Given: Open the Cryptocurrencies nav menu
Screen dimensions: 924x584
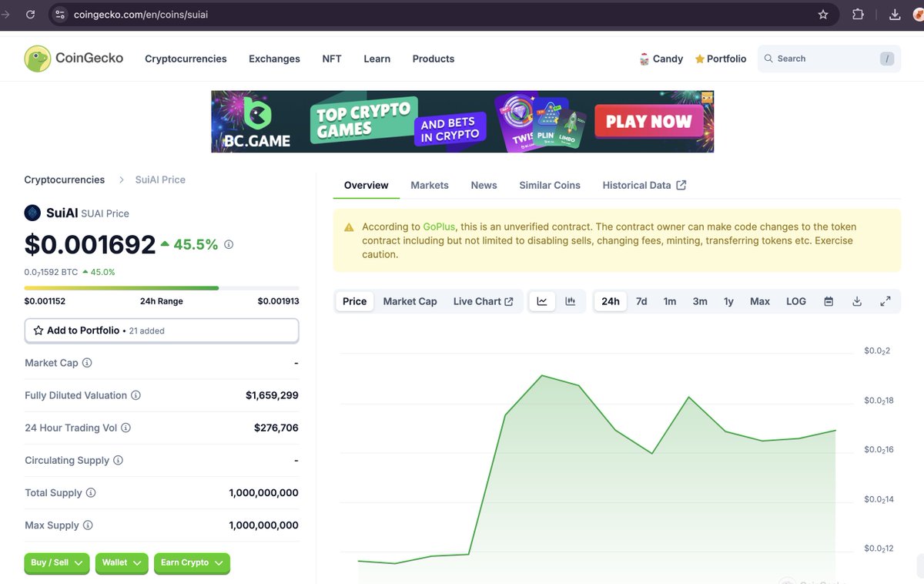Looking at the screenshot, I should click(186, 59).
